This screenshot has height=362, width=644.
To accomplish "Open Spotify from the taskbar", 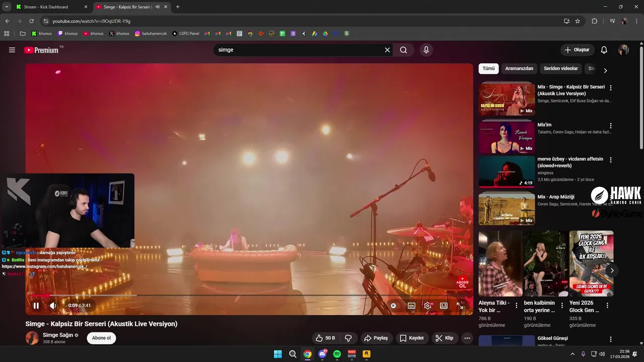I will coord(337,354).
